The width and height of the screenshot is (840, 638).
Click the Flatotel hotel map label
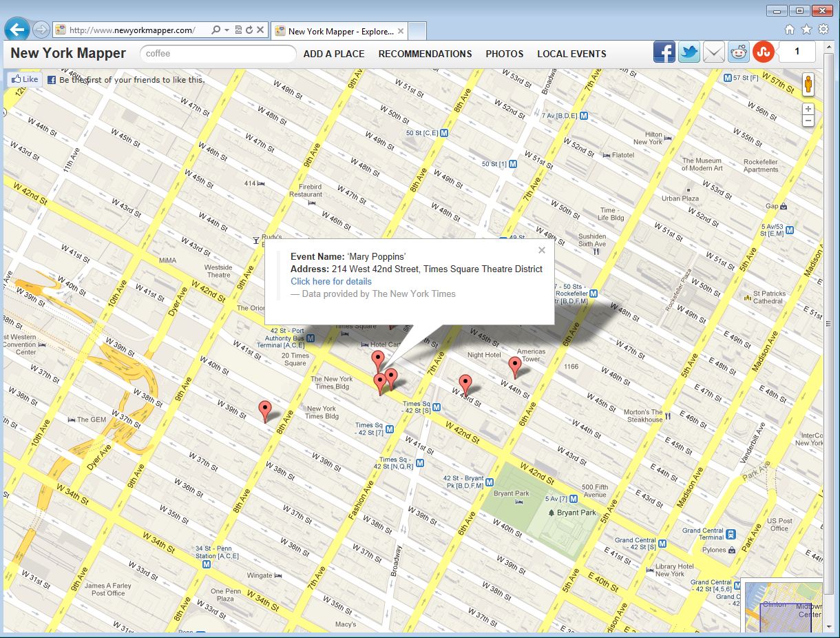point(622,155)
